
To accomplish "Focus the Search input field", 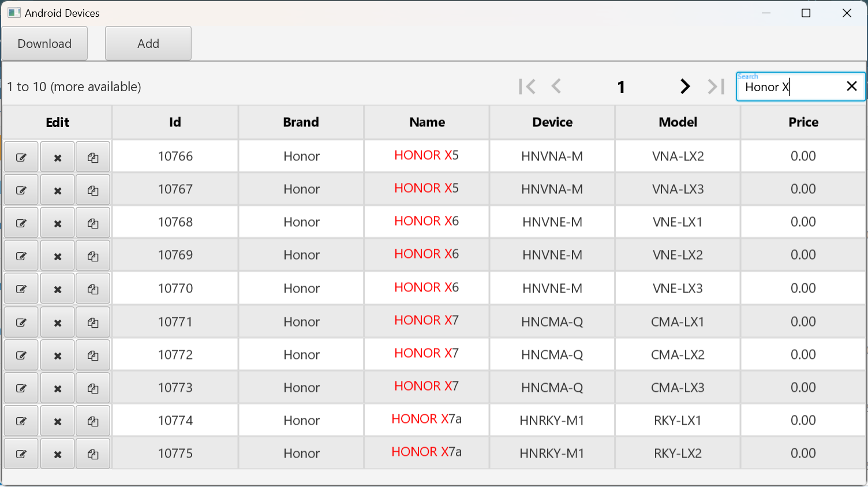I will [x=791, y=87].
